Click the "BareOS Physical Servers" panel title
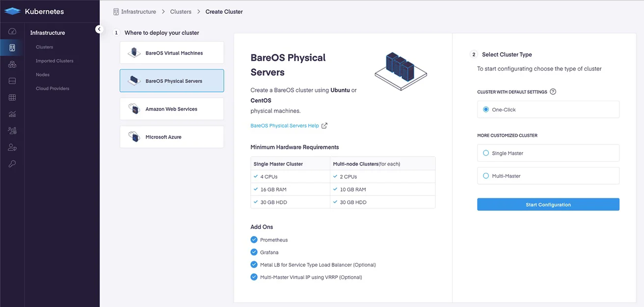Screen dimensions: 644x307 [288, 65]
